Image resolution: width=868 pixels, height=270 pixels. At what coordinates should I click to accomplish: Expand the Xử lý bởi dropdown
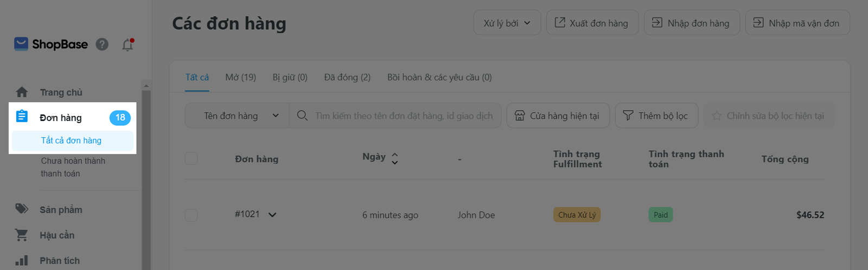(507, 23)
